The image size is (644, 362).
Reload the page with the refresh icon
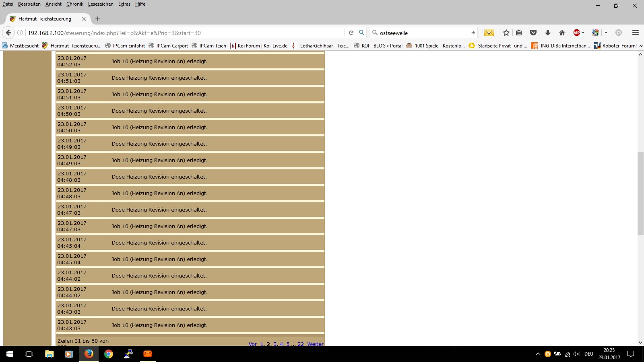351,33
